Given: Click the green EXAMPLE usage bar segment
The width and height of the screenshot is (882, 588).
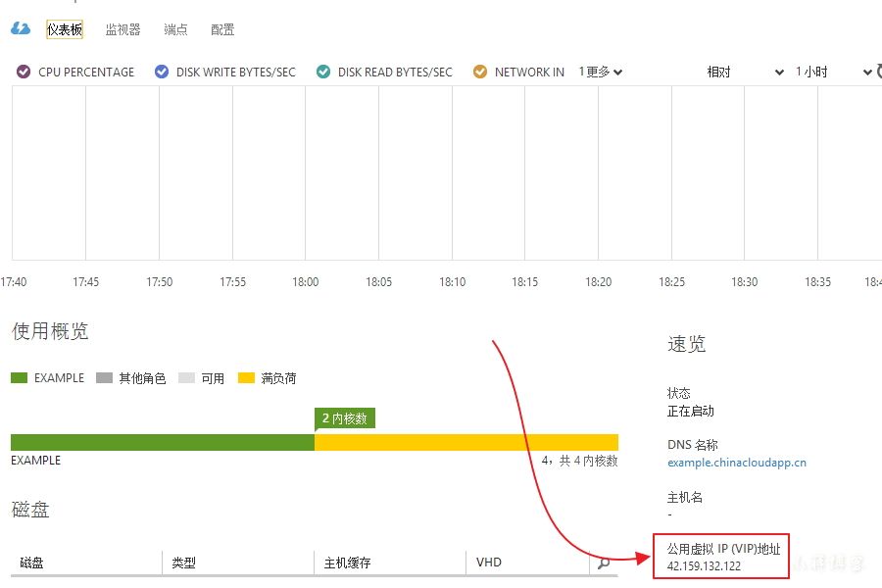Looking at the screenshot, I should pos(162,442).
